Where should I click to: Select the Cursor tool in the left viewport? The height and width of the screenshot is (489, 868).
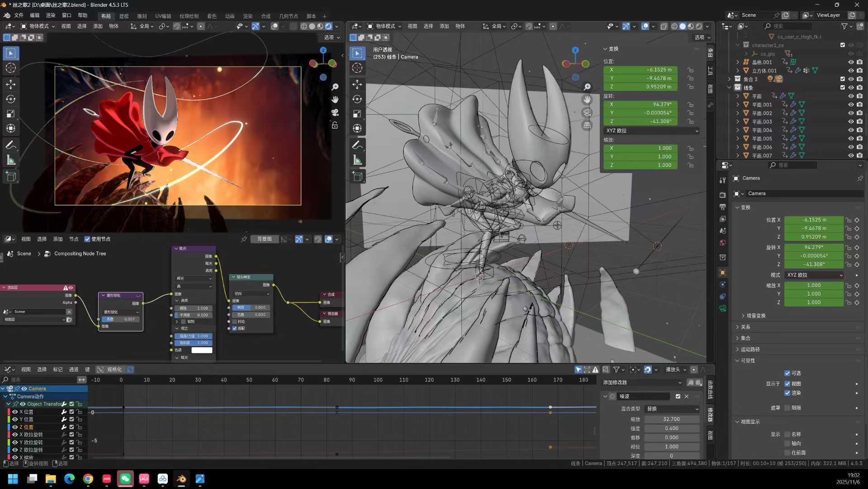[x=10, y=68]
